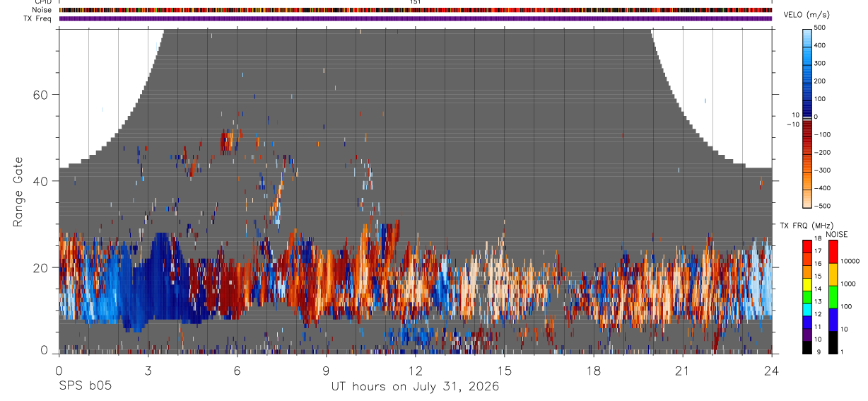Image resolution: width=868 pixels, height=401 pixels.
Task: Click the yellow 1000 noise level swatch
Action: click(833, 274)
